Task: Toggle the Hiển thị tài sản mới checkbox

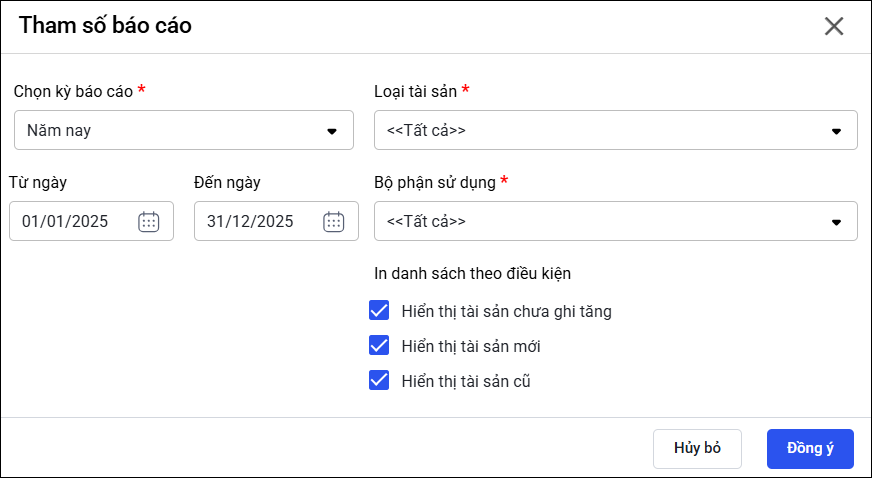Action: [x=379, y=345]
